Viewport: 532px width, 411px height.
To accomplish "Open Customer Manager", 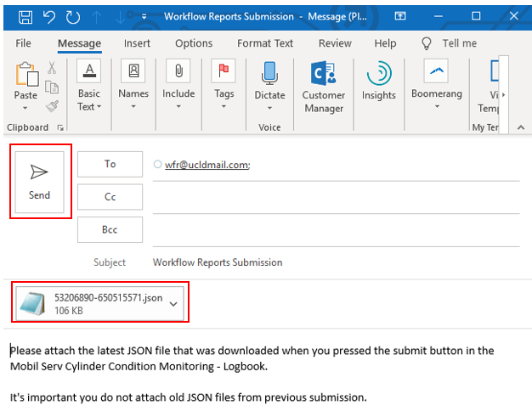I will [323, 85].
